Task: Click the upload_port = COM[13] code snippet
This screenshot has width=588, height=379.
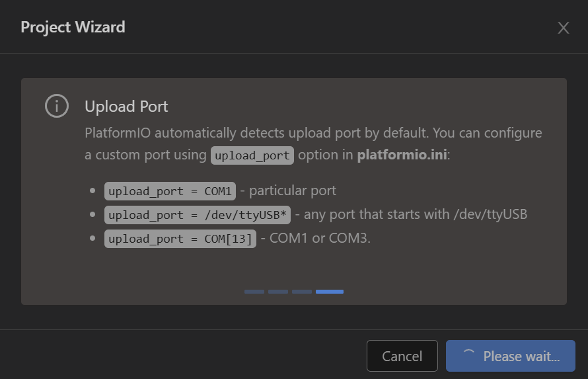Action: click(180, 239)
